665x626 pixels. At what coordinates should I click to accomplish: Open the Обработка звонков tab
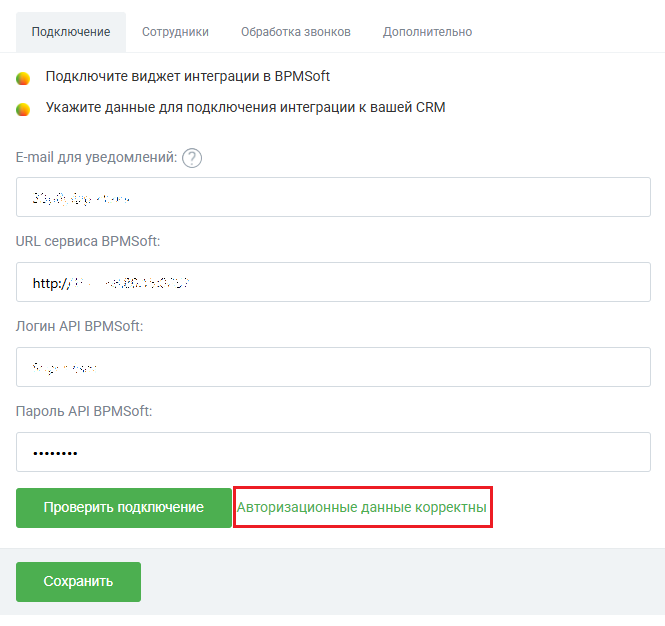296,32
